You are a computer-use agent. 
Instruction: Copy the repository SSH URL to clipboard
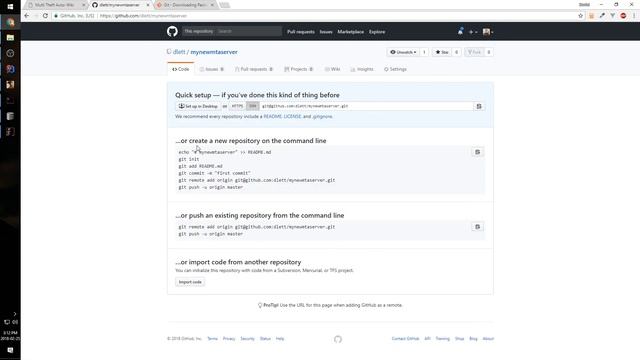pos(479,106)
